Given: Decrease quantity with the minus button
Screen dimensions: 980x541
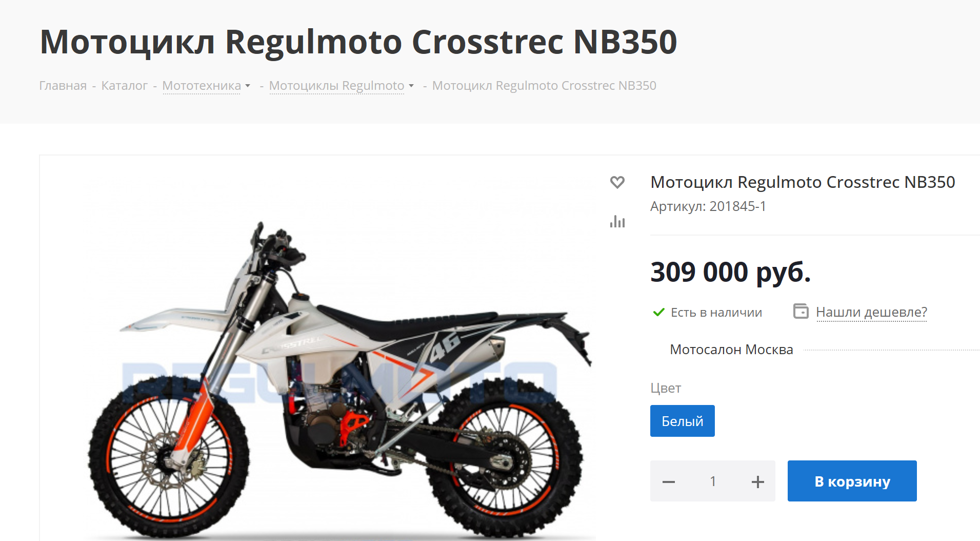Looking at the screenshot, I should pos(668,481).
